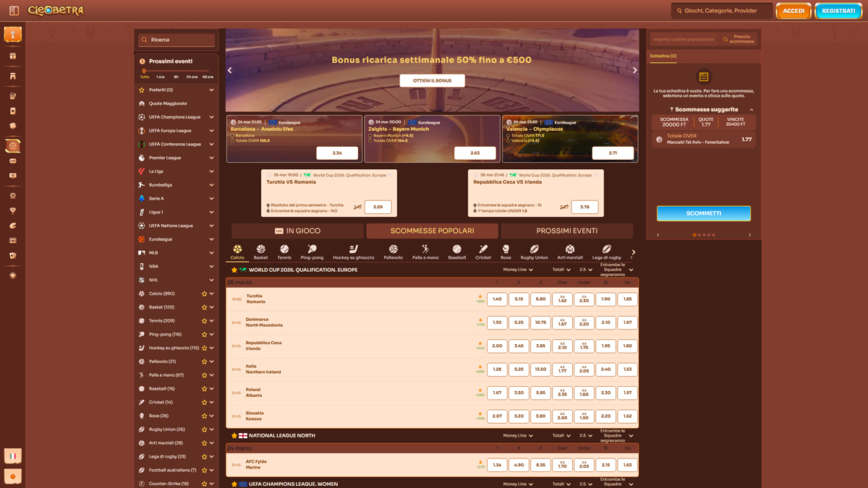Viewport: 868px width, 488px height.
Task: Open the language flag icon in sidebar
Action: pyautogui.click(x=12, y=456)
